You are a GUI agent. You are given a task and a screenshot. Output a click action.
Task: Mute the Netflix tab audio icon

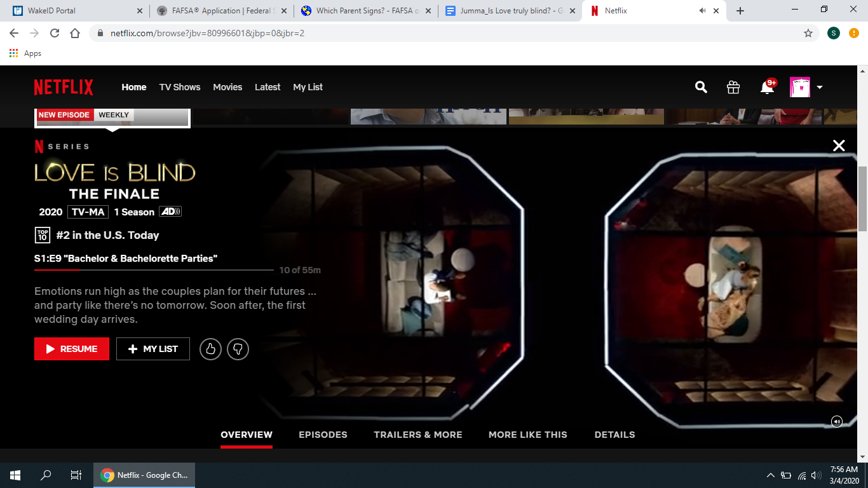(x=702, y=11)
